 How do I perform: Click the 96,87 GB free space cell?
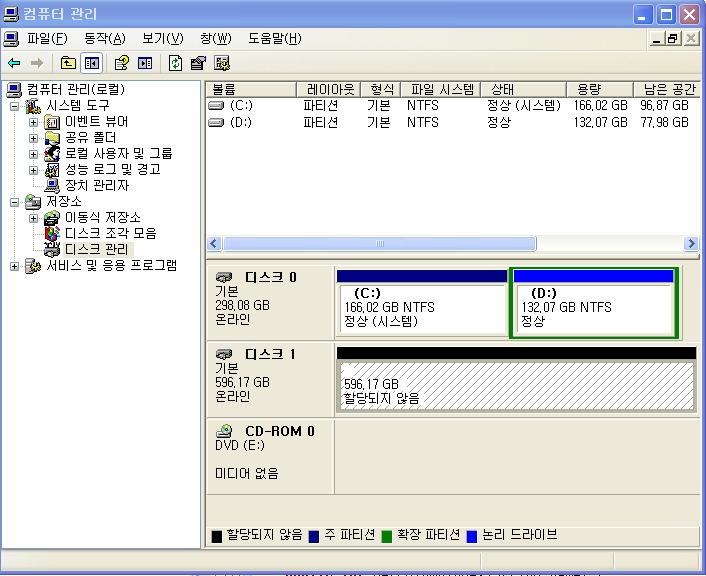click(x=665, y=106)
